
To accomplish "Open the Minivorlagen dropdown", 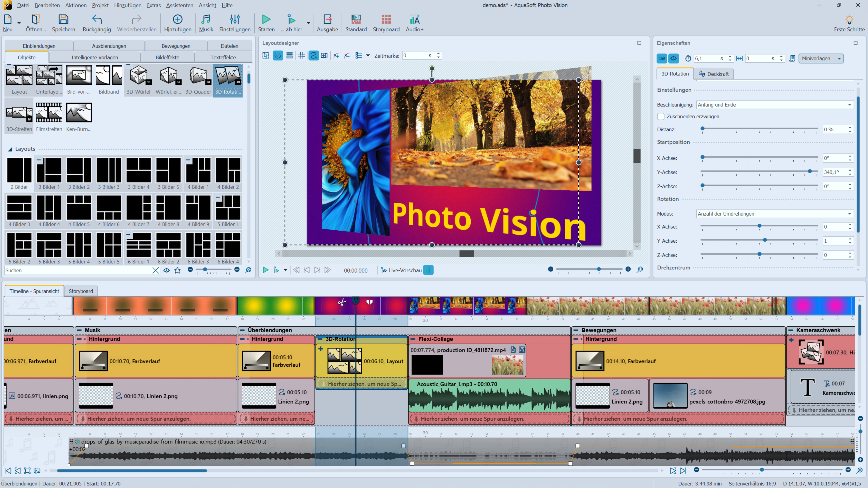I will pyautogui.click(x=821, y=58).
